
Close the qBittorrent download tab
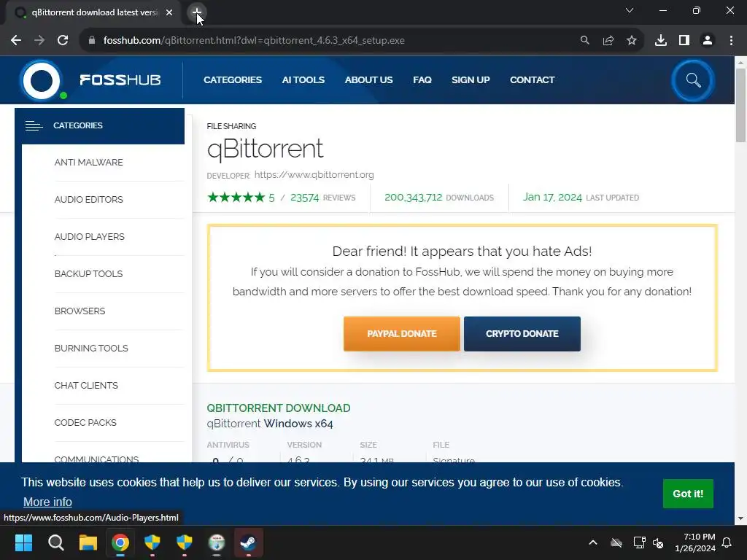click(169, 12)
